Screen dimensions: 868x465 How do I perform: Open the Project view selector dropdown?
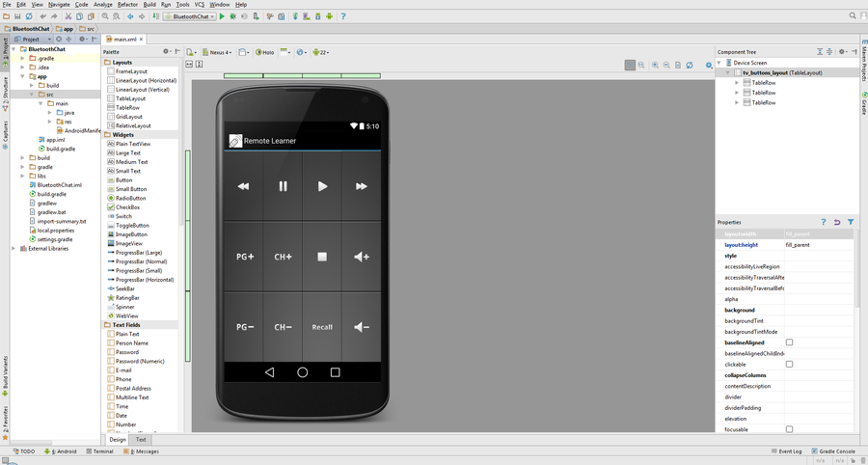33,40
